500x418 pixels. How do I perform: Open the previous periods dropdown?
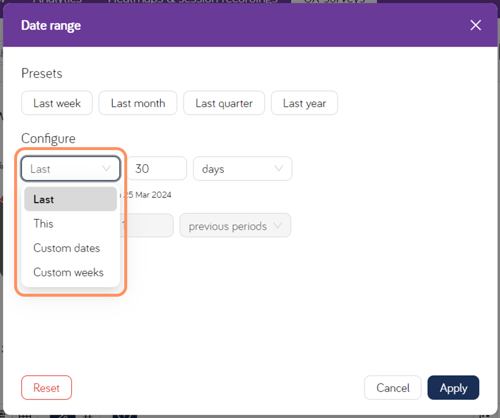click(x=235, y=226)
